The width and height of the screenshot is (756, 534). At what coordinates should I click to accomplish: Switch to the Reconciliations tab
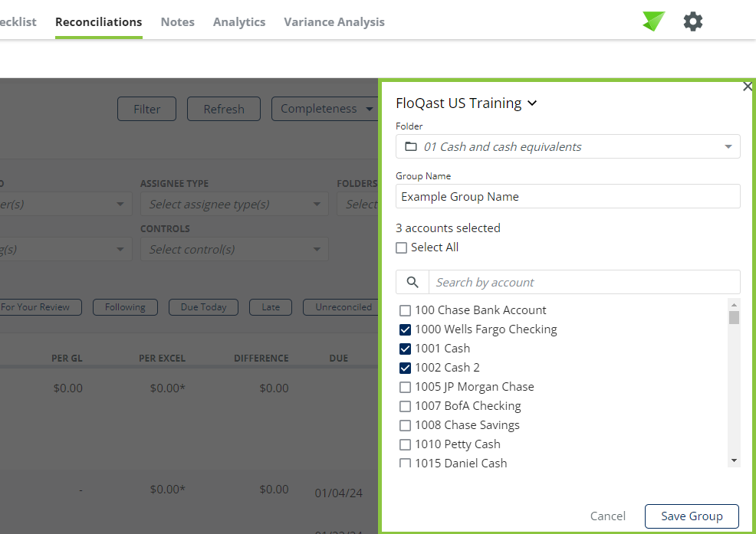click(x=99, y=22)
